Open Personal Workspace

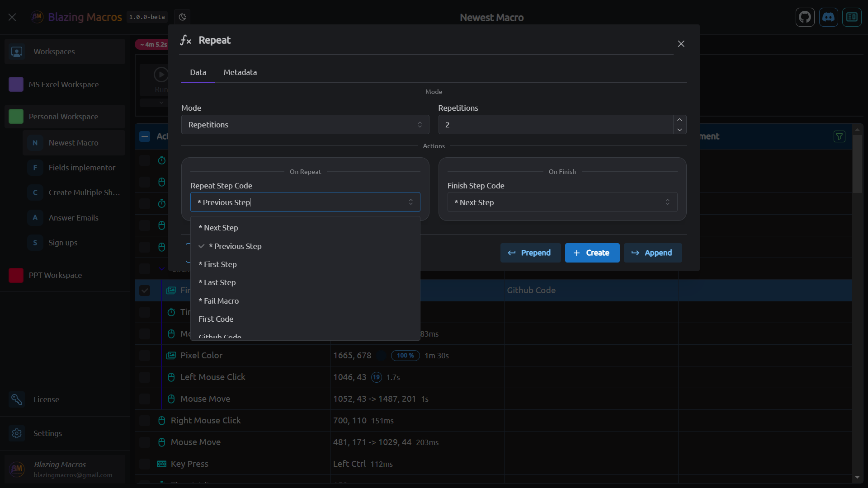(x=65, y=117)
